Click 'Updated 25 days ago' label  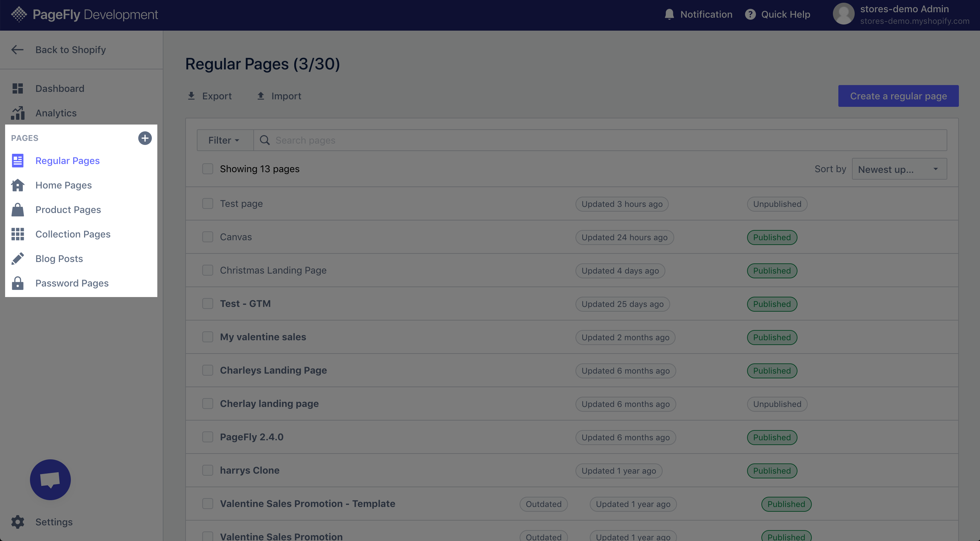pos(622,304)
